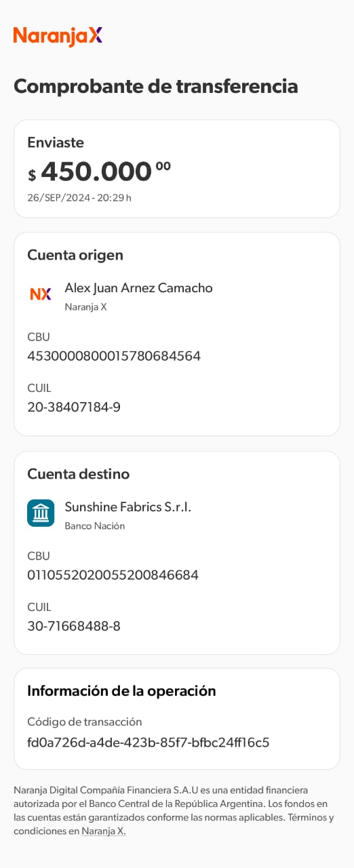Tap the Banco Nación bank icon
The image size is (354, 868).
click(x=41, y=513)
